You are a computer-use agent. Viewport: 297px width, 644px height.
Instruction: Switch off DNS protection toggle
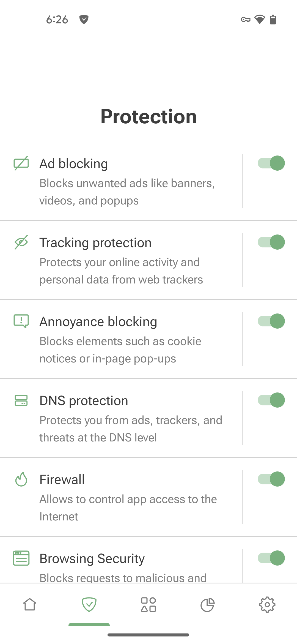click(271, 400)
